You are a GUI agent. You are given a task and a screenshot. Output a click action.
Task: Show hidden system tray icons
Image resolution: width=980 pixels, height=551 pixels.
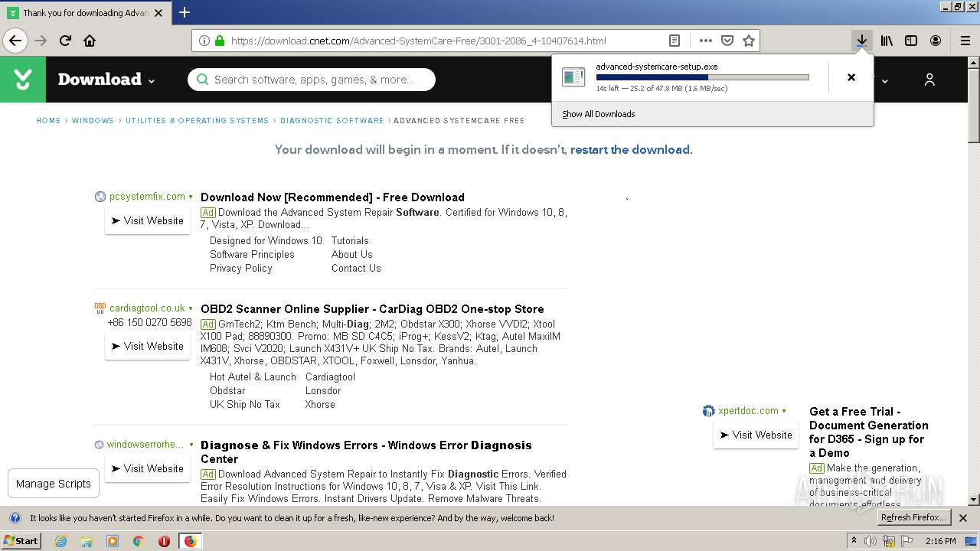pos(854,541)
